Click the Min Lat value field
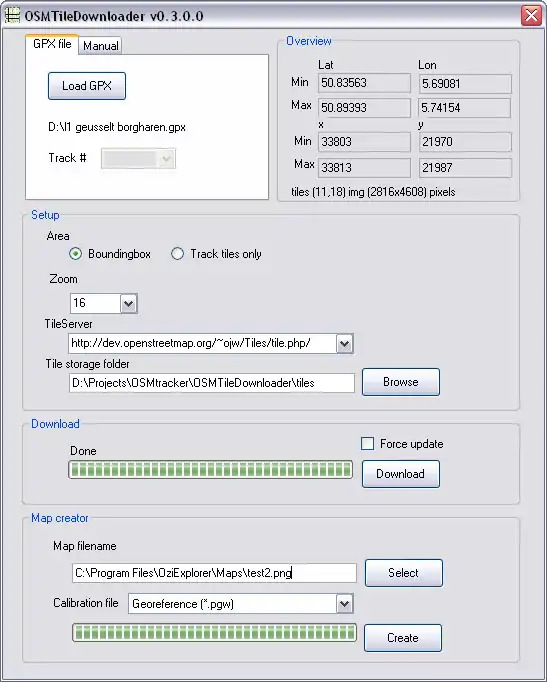This screenshot has width=547, height=682. [x=364, y=83]
